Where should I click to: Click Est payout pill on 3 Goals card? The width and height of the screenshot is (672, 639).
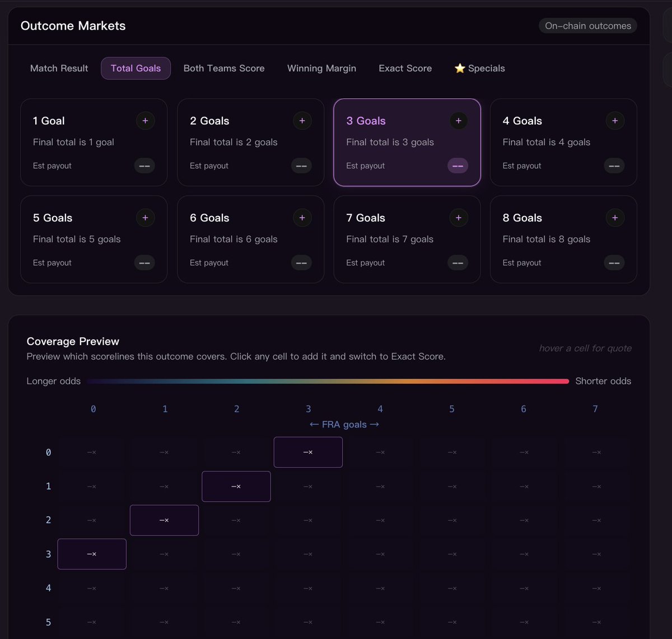pyautogui.click(x=458, y=166)
